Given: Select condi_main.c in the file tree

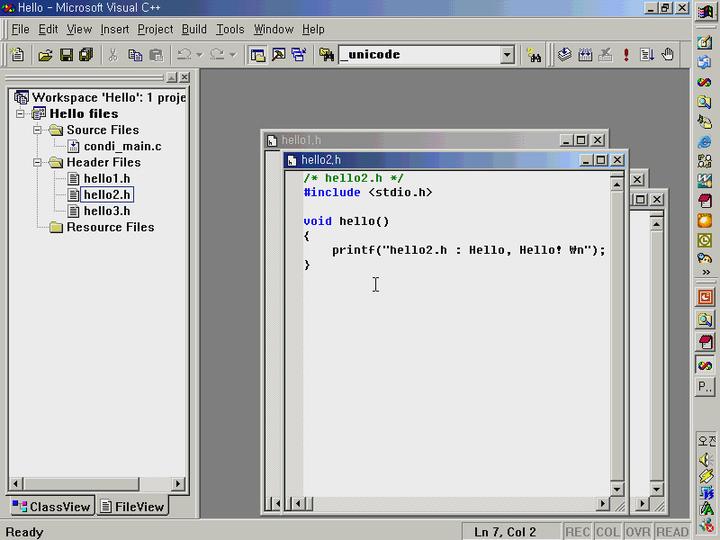Looking at the screenshot, I should [x=122, y=146].
